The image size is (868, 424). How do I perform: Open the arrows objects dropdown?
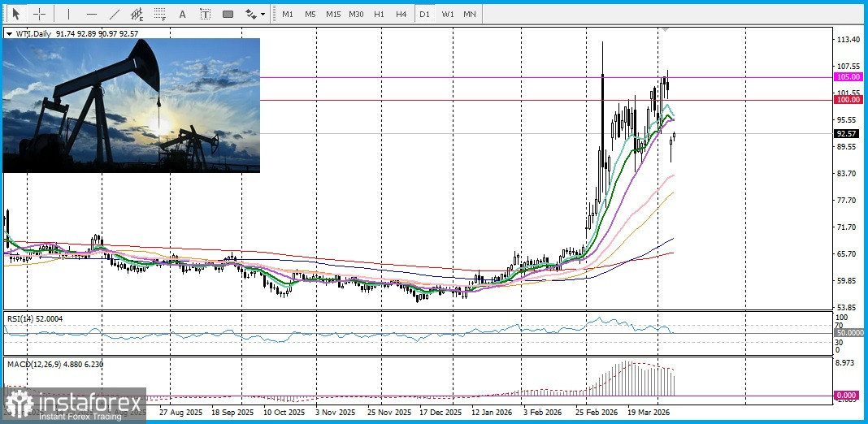[x=255, y=14]
